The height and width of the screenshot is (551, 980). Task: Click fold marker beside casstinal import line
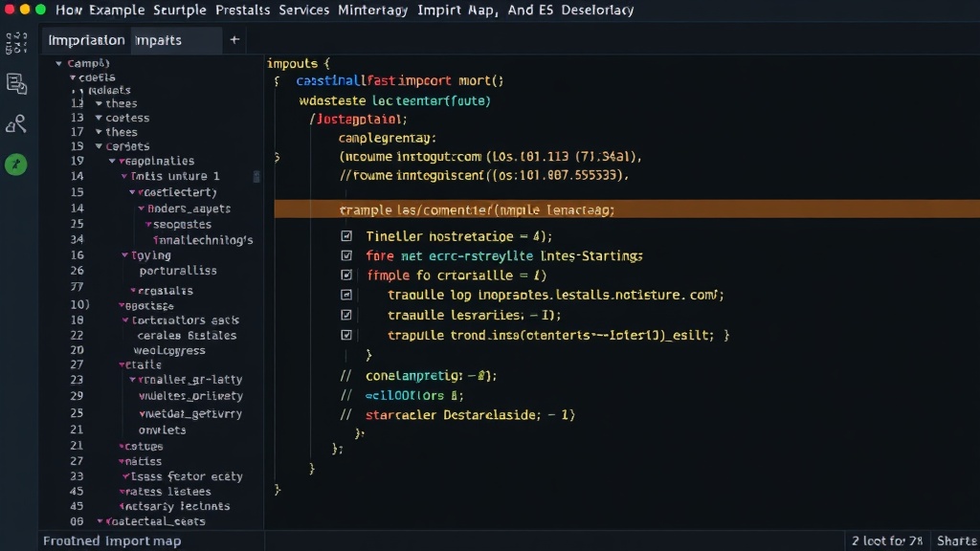(277, 80)
